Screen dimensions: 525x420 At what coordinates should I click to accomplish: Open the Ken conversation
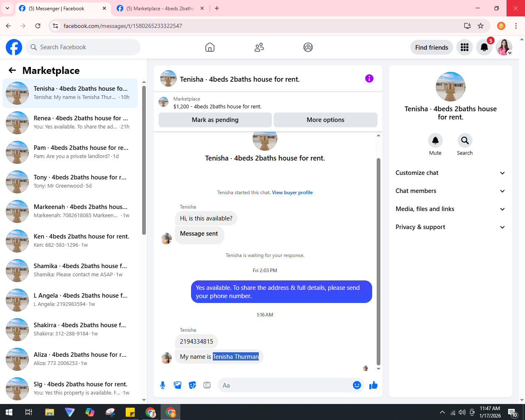point(70,241)
